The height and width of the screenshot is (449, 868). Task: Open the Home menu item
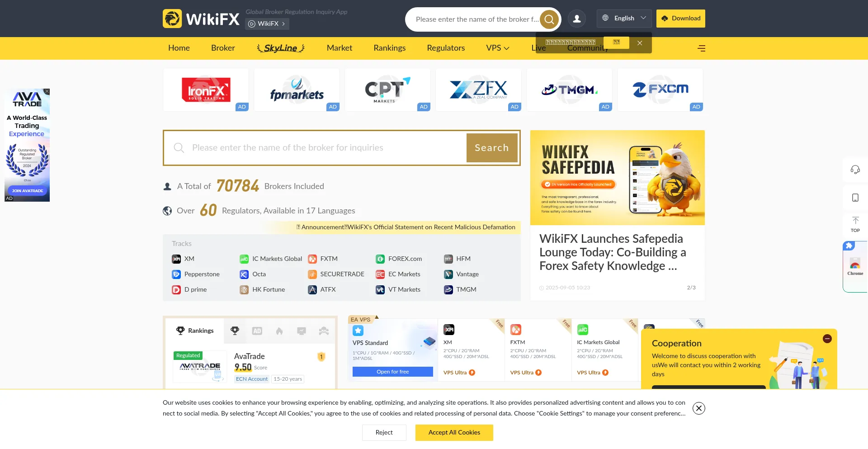click(179, 48)
